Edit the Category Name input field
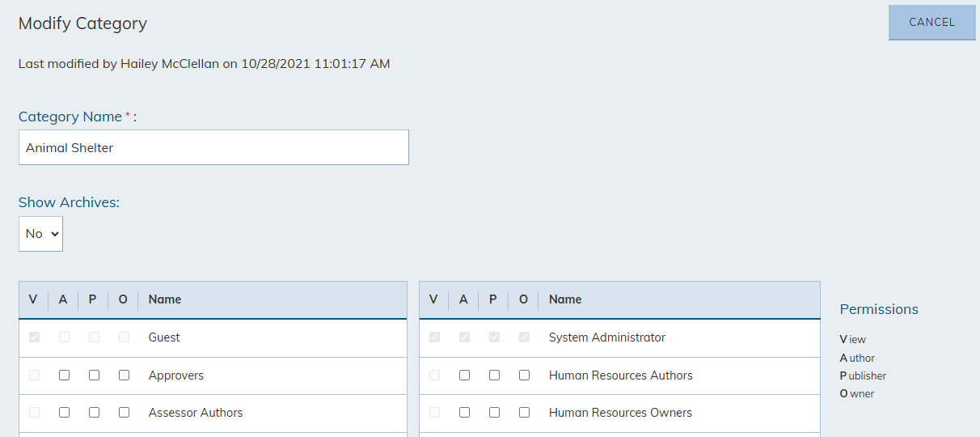This screenshot has height=437, width=980. 213,147
